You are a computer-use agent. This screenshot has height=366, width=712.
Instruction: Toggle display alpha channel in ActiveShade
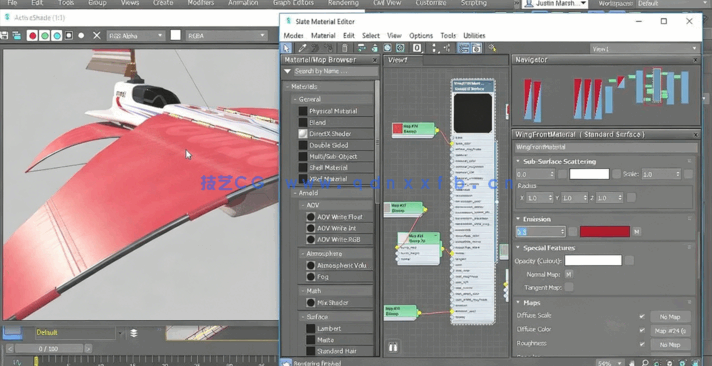tap(69, 35)
